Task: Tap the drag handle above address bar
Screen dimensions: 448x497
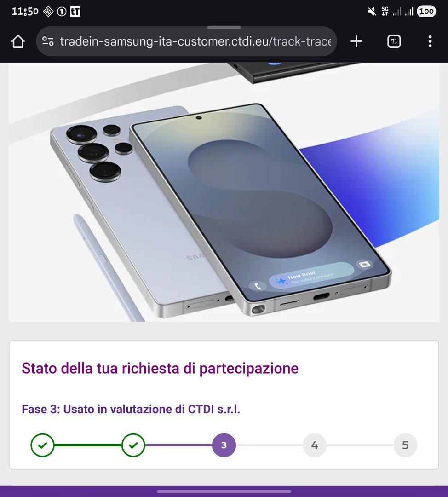Action: (224, 27)
